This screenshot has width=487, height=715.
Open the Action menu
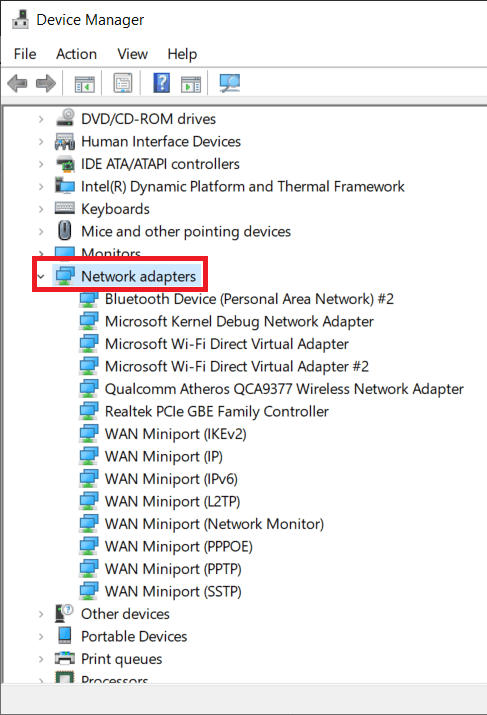76,54
